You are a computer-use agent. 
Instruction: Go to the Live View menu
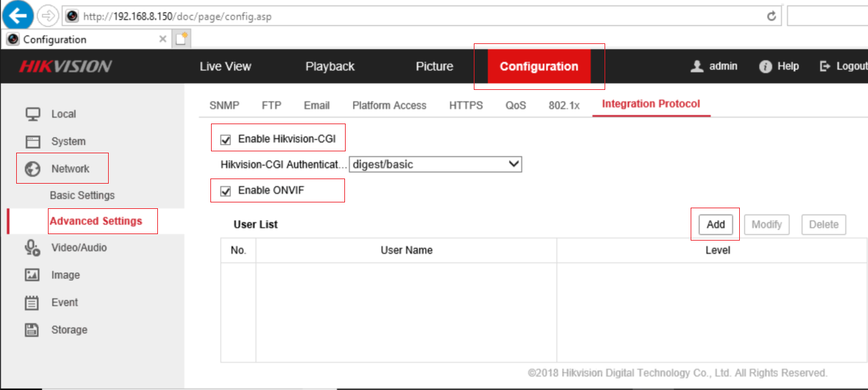(225, 67)
